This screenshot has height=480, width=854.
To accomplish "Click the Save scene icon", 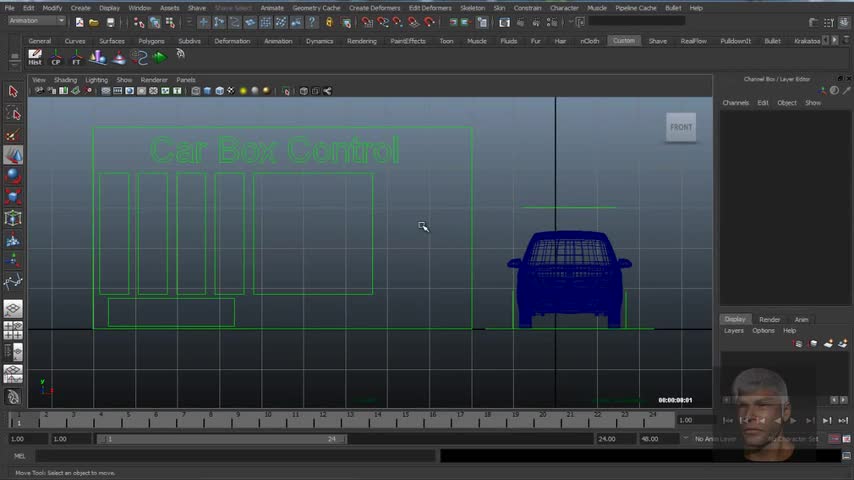I will 110,22.
